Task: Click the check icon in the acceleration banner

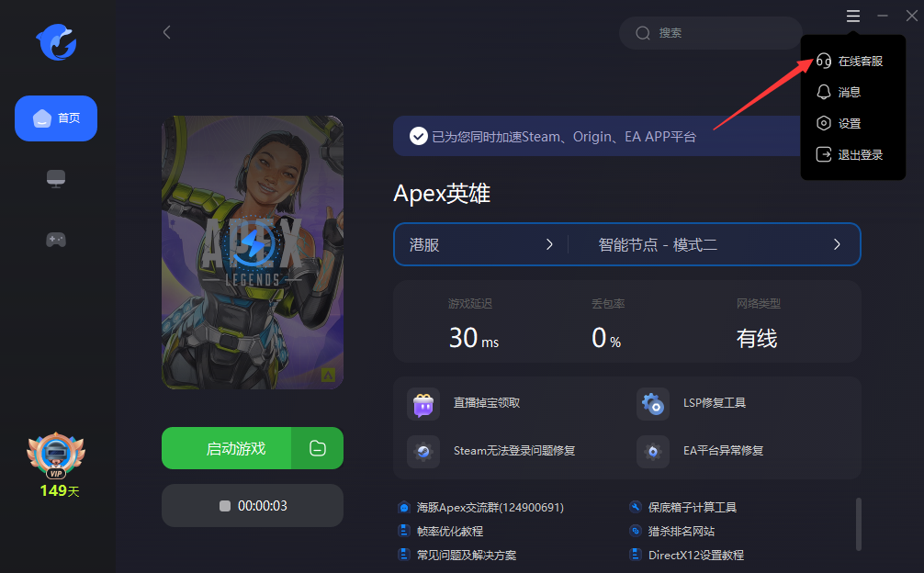Action: pyautogui.click(x=419, y=137)
